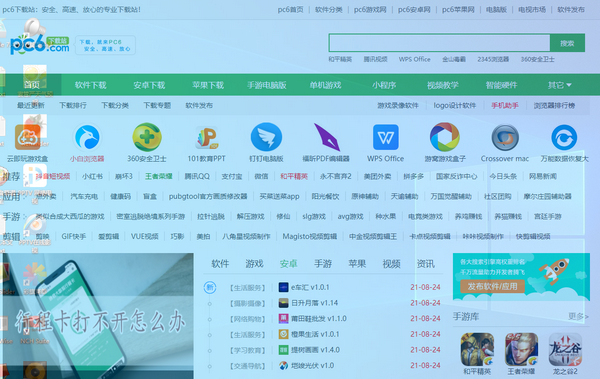
Task: Open the 软件下载 navigation item
Action: (91, 85)
